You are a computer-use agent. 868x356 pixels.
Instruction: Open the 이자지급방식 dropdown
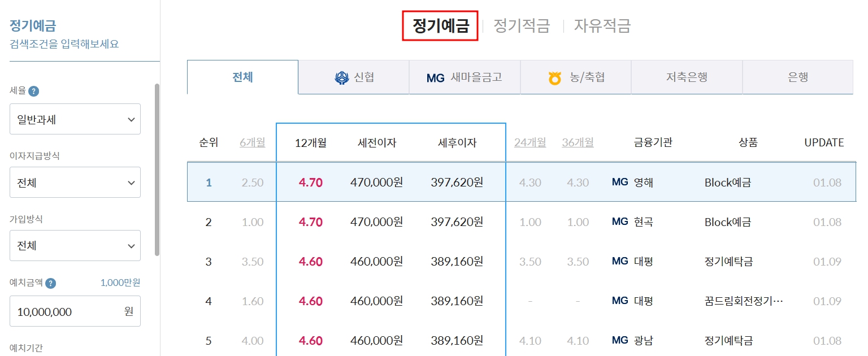coord(75,182)
